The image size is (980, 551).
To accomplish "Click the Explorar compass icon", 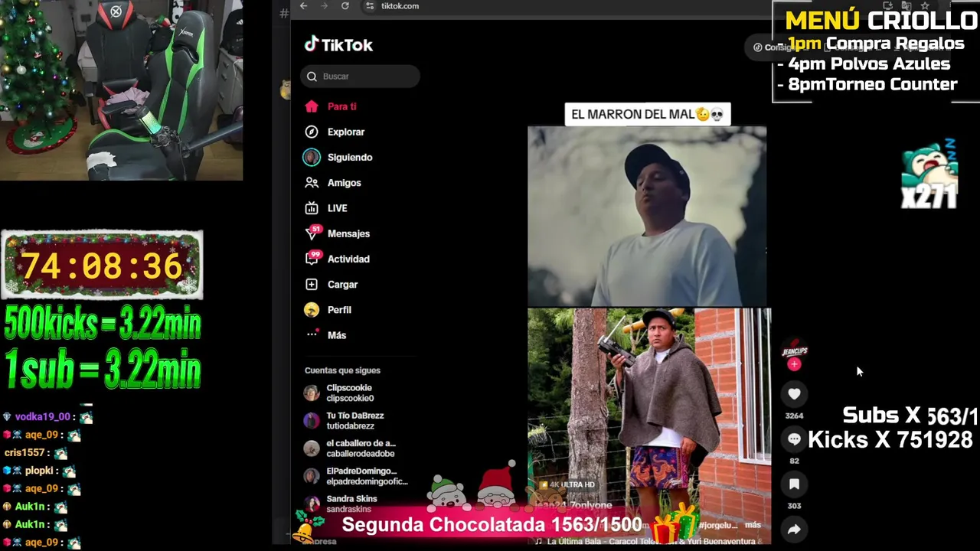I will 311,132.
